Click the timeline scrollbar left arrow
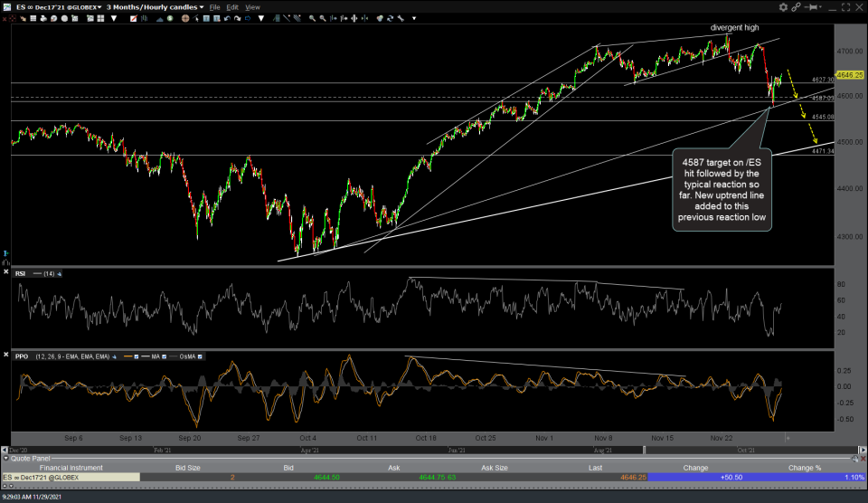 (x=5, y=451)
